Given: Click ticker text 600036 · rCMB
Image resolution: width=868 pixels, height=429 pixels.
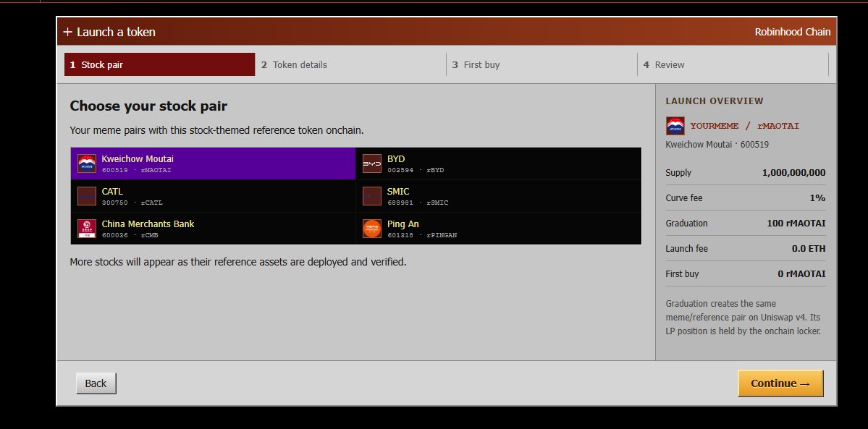Looking at the screenshot, I should point(130,235).
